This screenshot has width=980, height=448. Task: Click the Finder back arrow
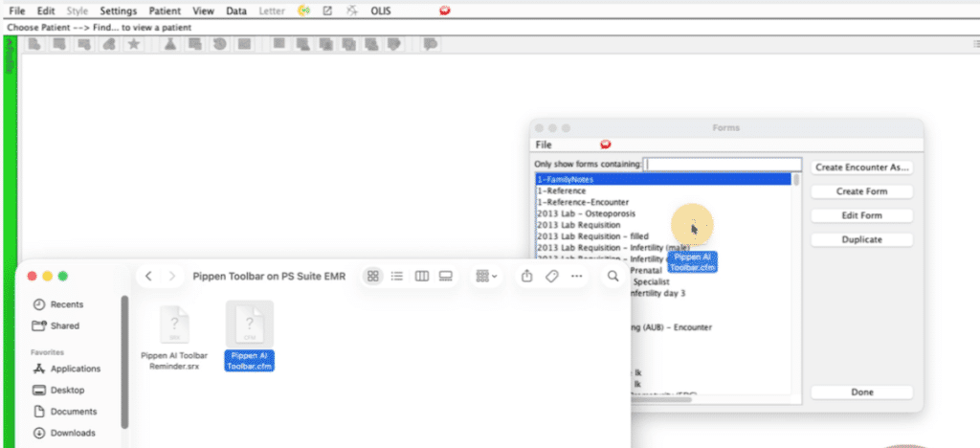click(148, 276)
